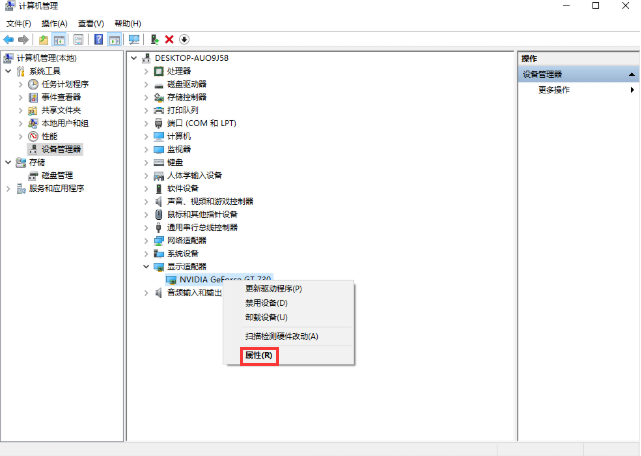Click 更多操作 in the actions pane
This screenshot has width=641, height=456.
(554, 90)
